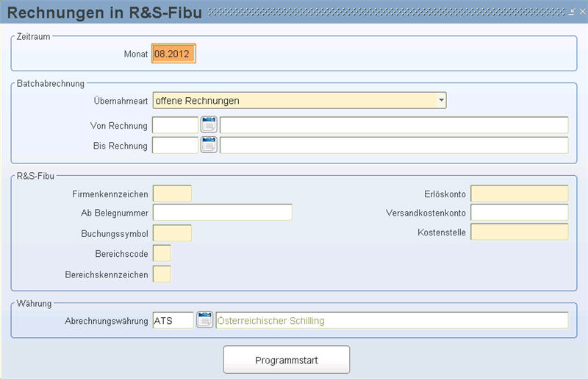Click the Währung group label

click(x=34, y=303)
